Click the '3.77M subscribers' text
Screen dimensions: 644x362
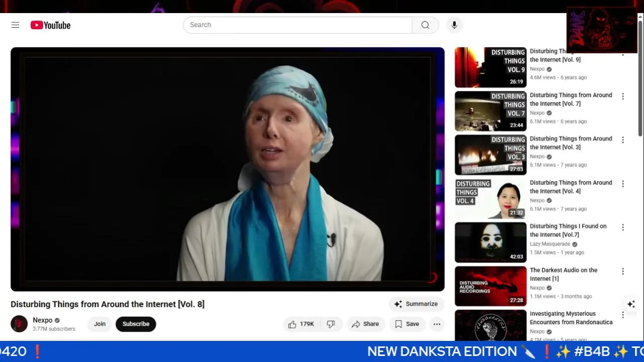54,329
